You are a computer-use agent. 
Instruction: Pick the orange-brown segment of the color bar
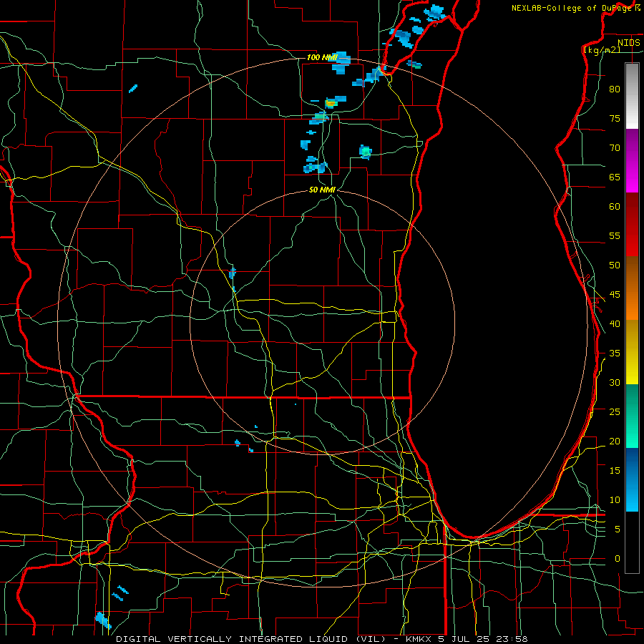[x=632, y=288]
